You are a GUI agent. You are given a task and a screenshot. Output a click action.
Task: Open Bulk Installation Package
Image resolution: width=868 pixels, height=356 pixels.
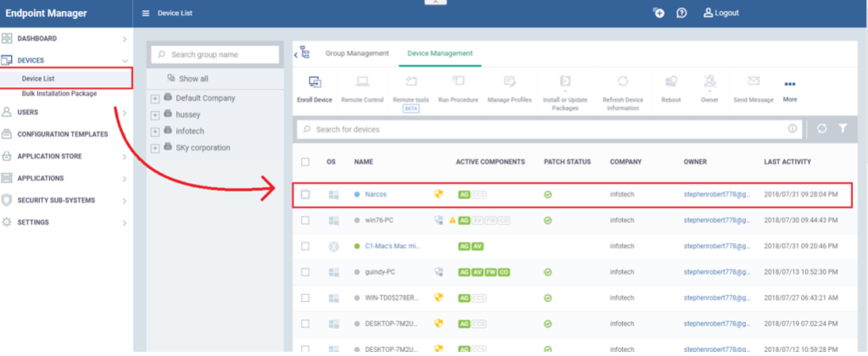[x=59, y=93]
